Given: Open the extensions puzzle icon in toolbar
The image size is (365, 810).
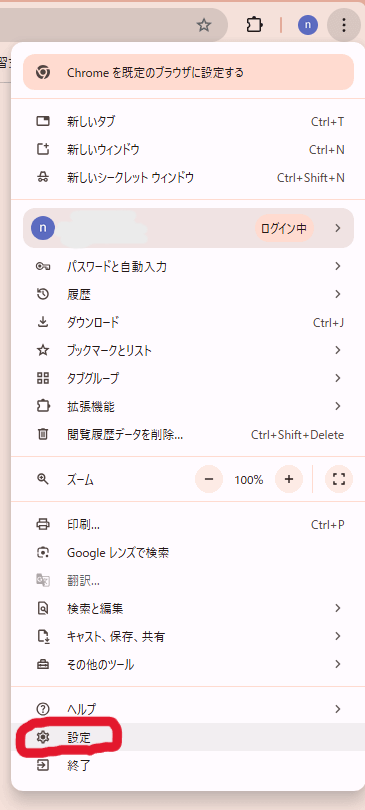Looking at the screenshot, I should tap(254, 25).
